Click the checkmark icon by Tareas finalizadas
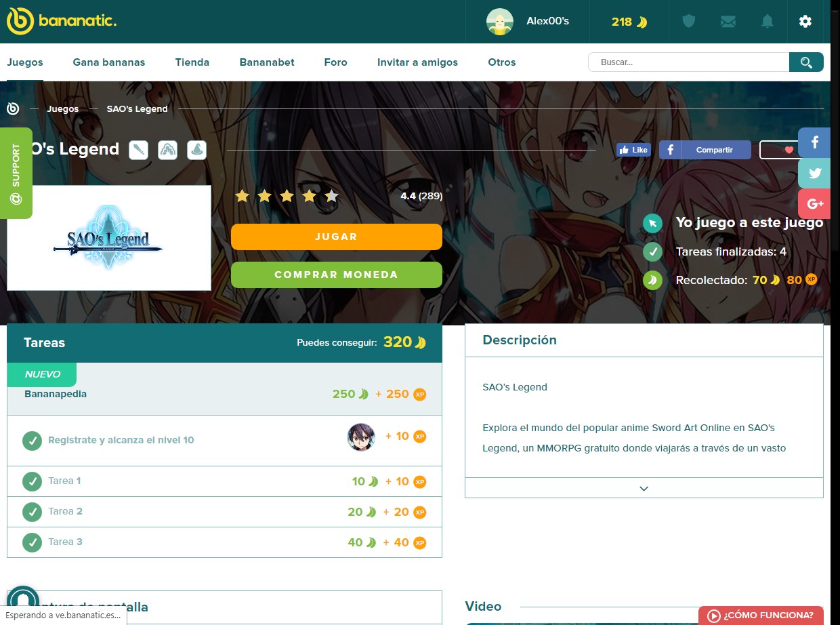Screen dimensions: 840x625 (652, 251)
